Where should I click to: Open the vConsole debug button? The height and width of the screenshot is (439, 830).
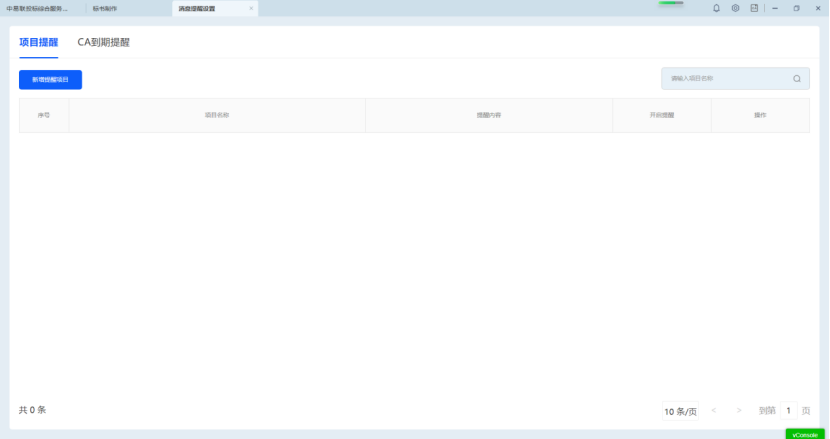coord(805,434)
